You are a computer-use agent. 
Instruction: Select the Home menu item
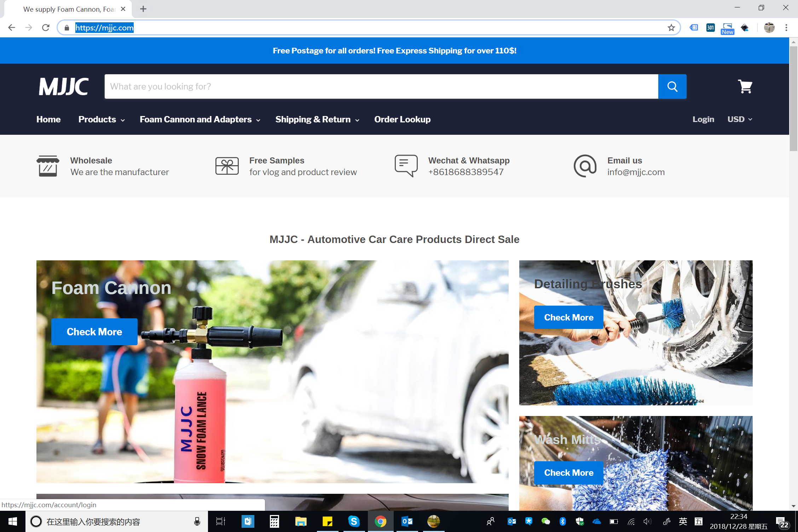(48, 120)
